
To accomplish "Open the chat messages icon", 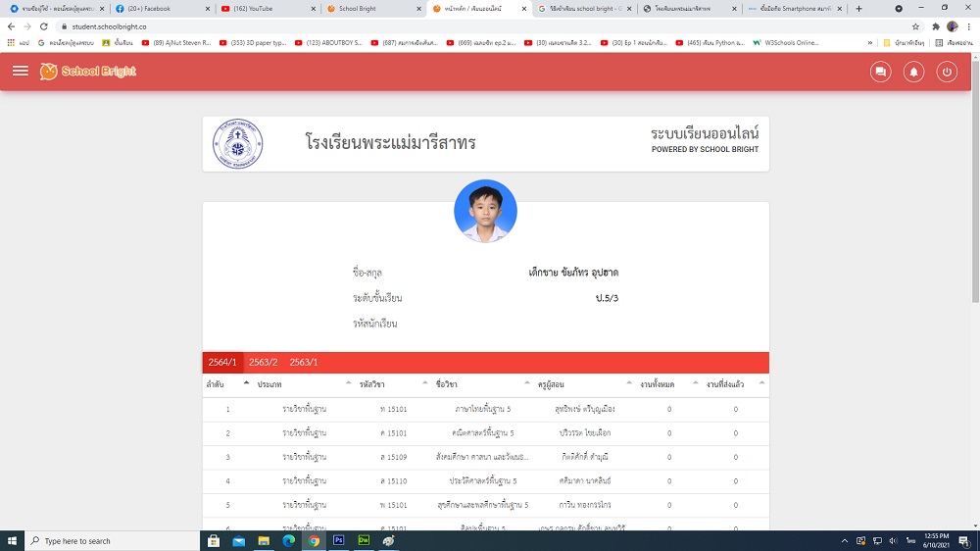I will pos(881,72).
